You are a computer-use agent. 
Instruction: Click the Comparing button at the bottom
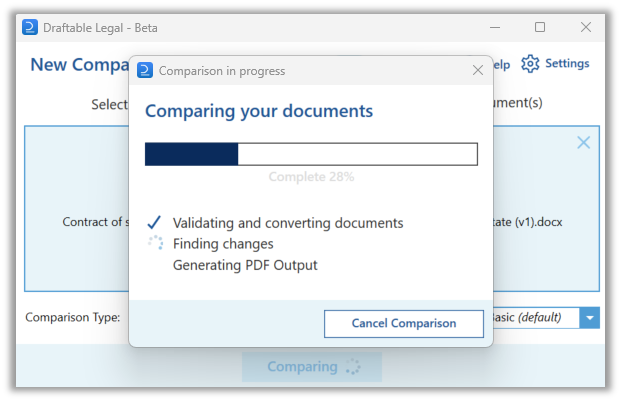pos(312,367)
